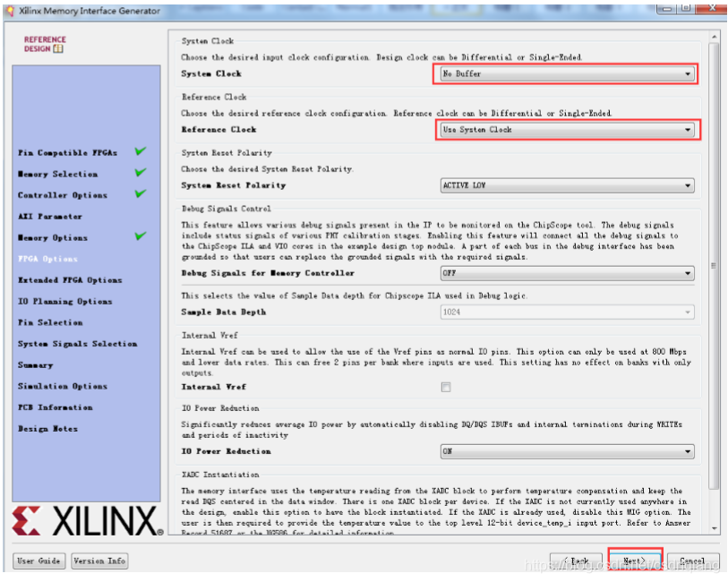Click the XADC Instantiation heading
Viewport: 728px width, 582px height.
pyautogui.click(x=220, y=475)
